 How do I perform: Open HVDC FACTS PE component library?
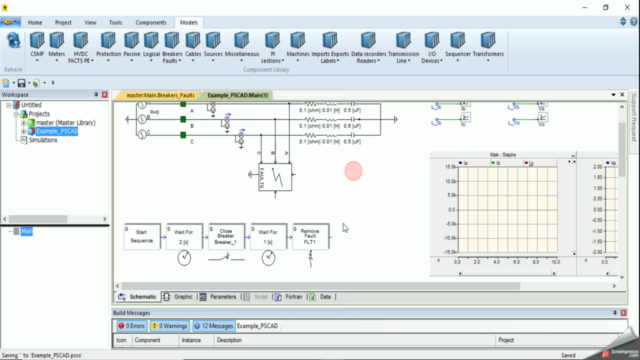tap(80, 47)
